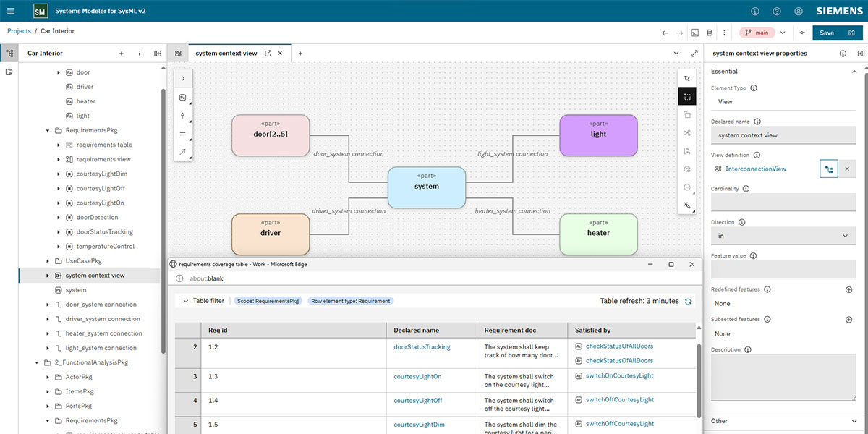
Task: Expand the UseCasePkg folder
Action: coord(47,260)
